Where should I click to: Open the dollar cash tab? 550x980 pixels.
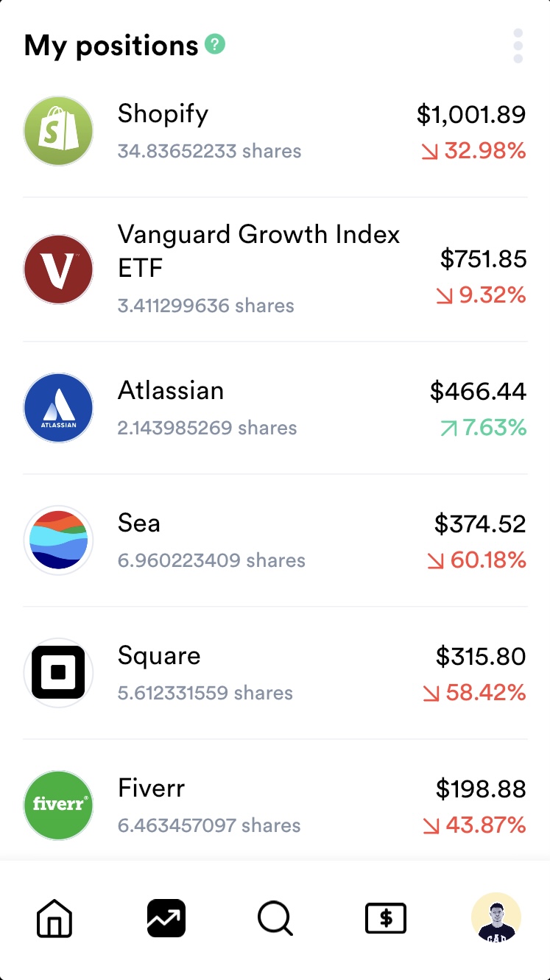(386, 919)
